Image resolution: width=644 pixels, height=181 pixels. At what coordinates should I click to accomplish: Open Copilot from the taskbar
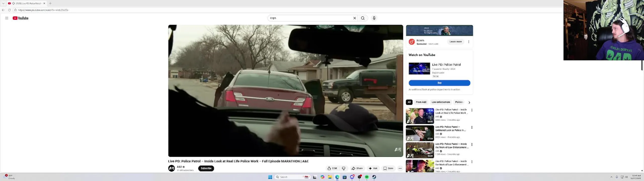pos(323,177)
